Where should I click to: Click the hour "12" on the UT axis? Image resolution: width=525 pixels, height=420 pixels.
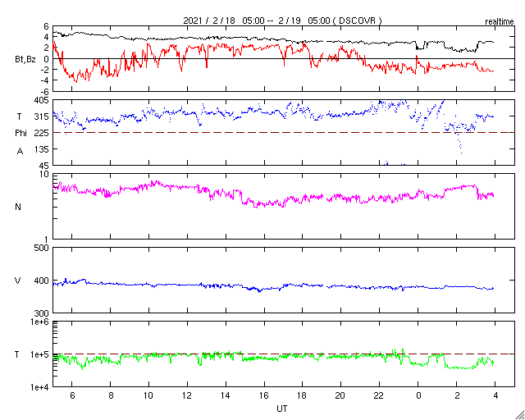188,396
